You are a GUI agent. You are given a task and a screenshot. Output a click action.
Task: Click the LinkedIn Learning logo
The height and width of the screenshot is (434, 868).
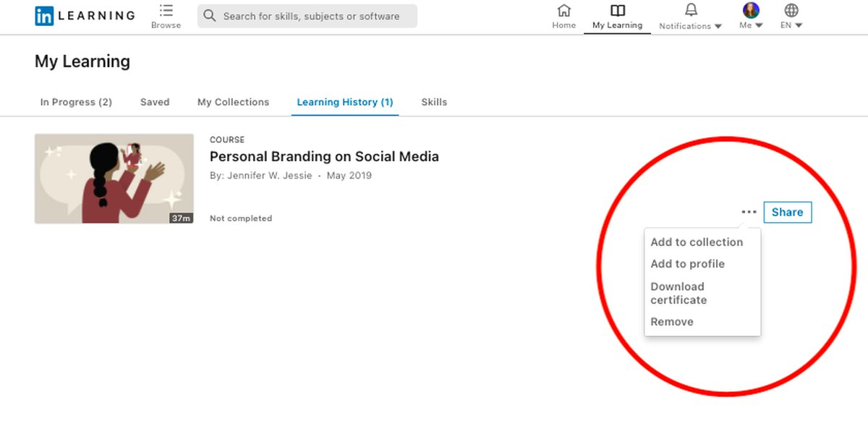85,16
